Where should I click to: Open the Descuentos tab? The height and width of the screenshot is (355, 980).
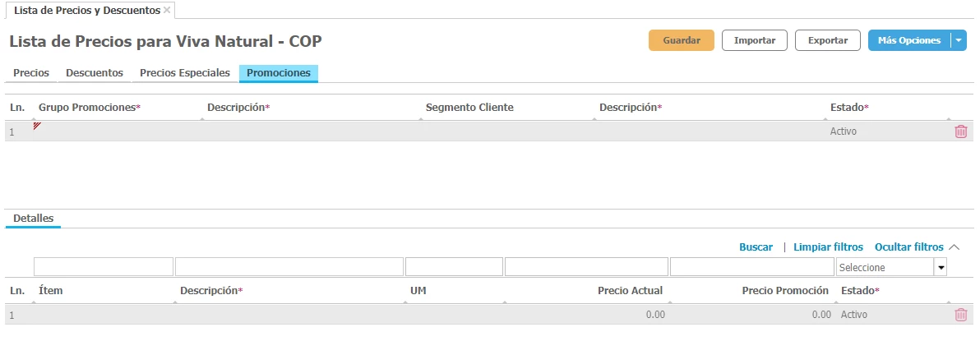click(95, 73)
